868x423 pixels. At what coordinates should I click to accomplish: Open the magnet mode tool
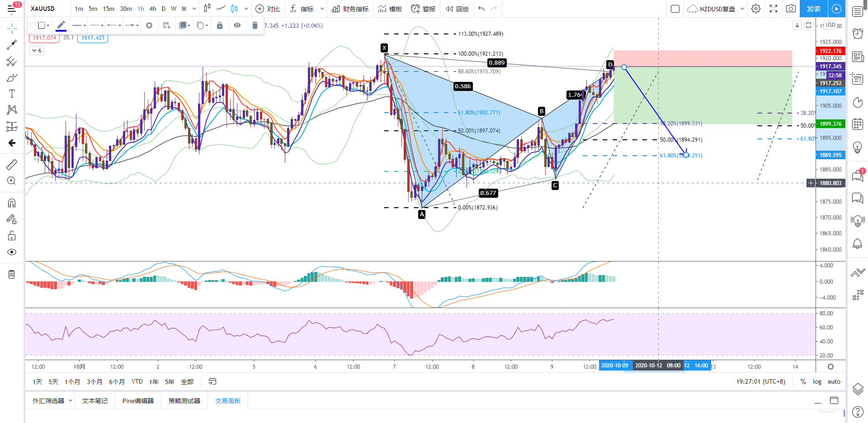tap(12, 203)
